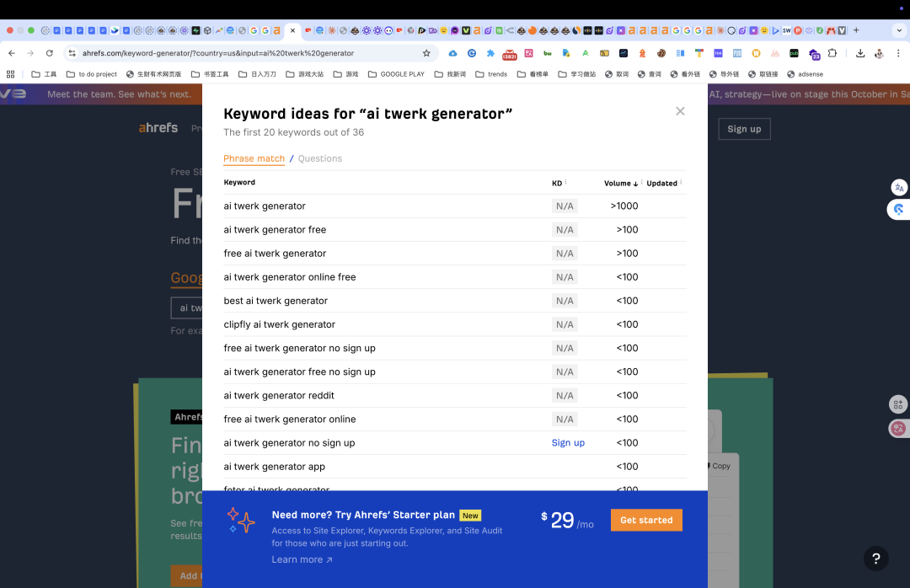Open the 生财有术网页版 bookmark
The image size is (910, 588).
click(154, 74)
